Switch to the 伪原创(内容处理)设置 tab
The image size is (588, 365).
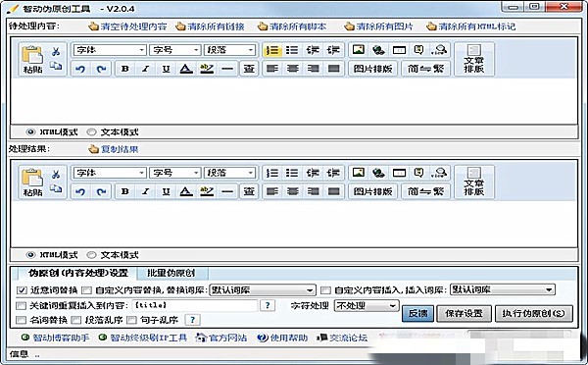point(78,273)
